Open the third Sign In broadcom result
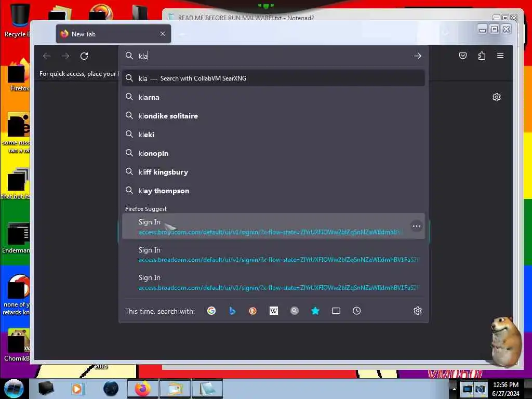 (273, 282)
